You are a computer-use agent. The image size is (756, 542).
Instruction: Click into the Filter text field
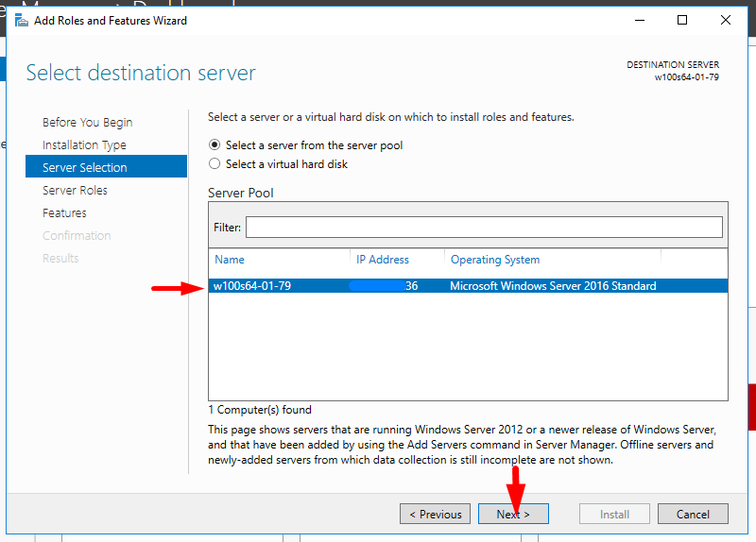tap(484, 228)
